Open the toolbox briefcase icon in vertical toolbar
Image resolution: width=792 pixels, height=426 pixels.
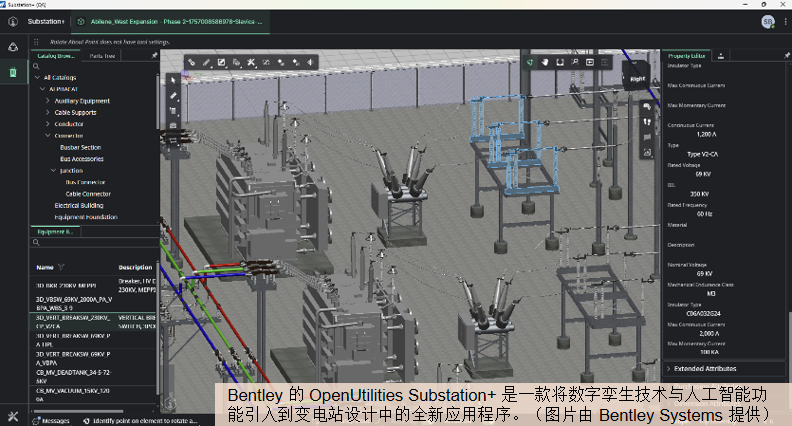pos(173,125)
